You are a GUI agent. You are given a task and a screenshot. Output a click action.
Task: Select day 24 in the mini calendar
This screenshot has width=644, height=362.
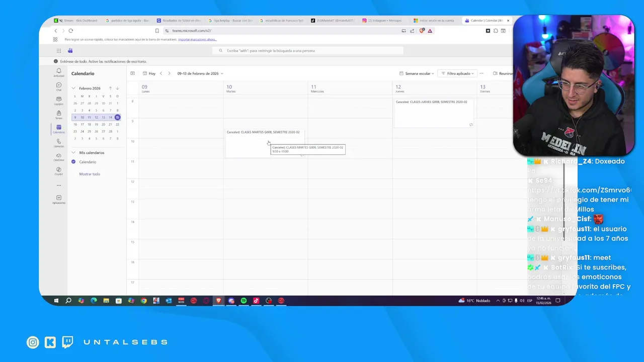[82, 131]
